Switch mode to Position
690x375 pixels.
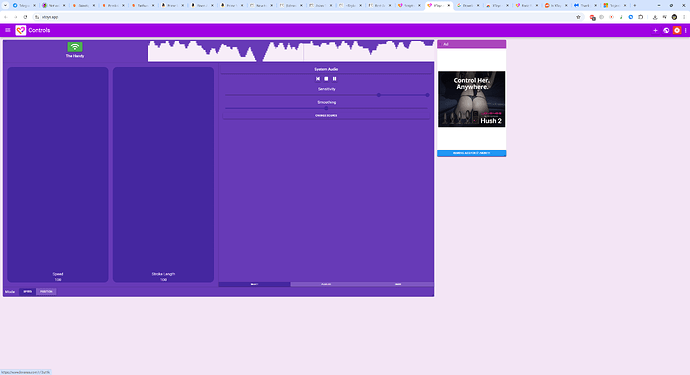pyautogui.click(x=46, y=291)
